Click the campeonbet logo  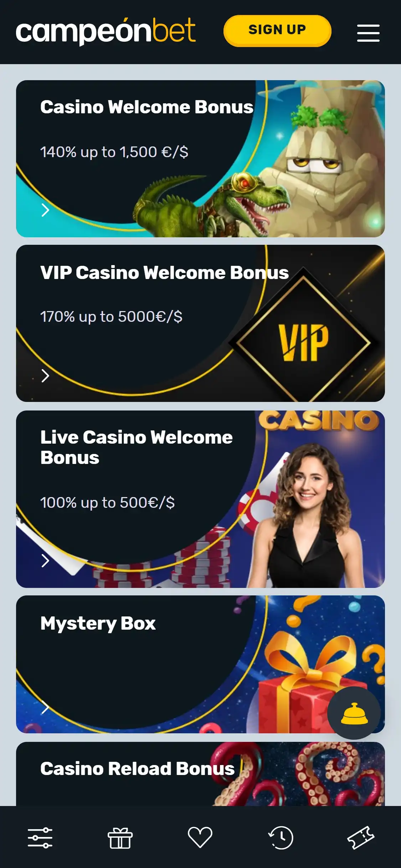[x=106, y=31]
